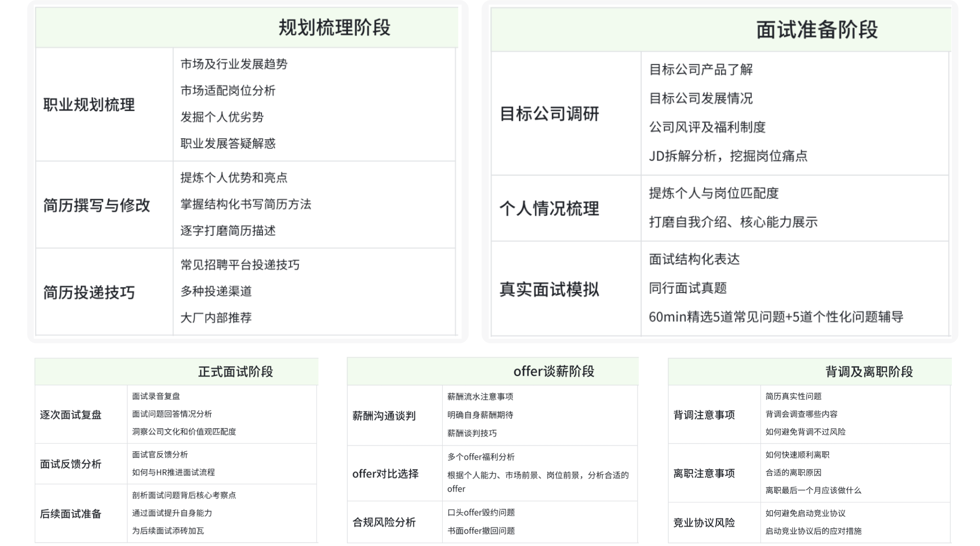Select the 真实面试模拟 row label

pyautogui.click(x=549, y=290)
